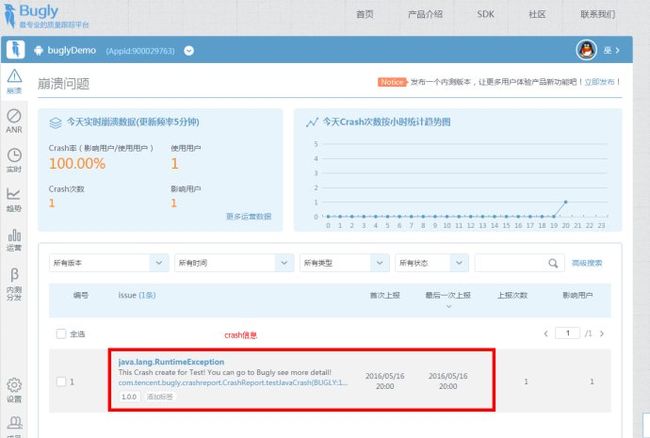Open the 运营 bar chart icon
This screenshot has height=438, width=650.
pos(14,240)
